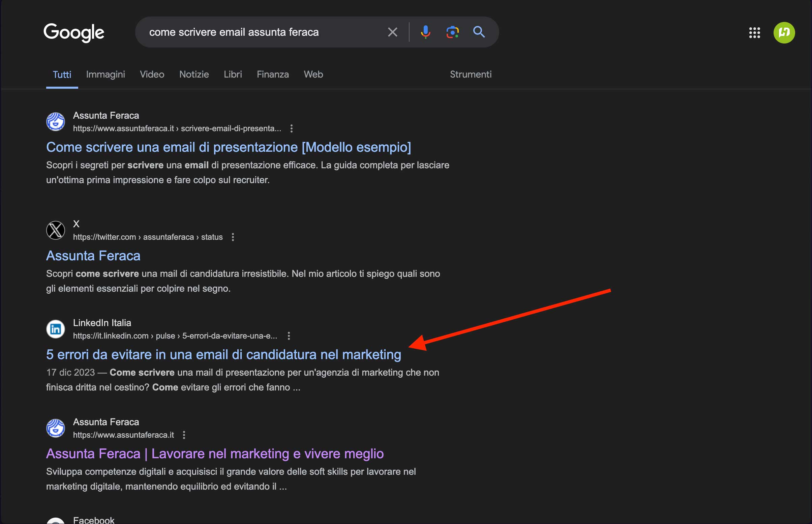812x524 pixels.
Task: Switch to the Video tab
Action: [152, 75]
